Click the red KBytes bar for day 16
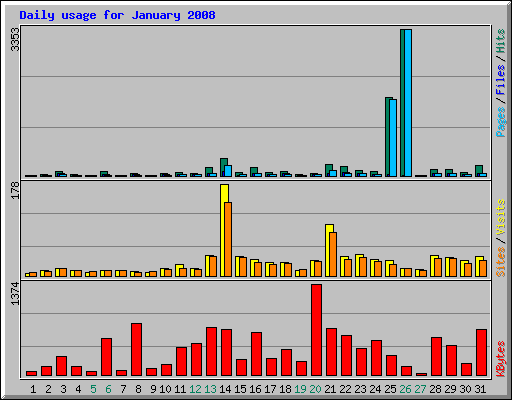This screenshot has height=400, width=512. (x=256, y=354)
